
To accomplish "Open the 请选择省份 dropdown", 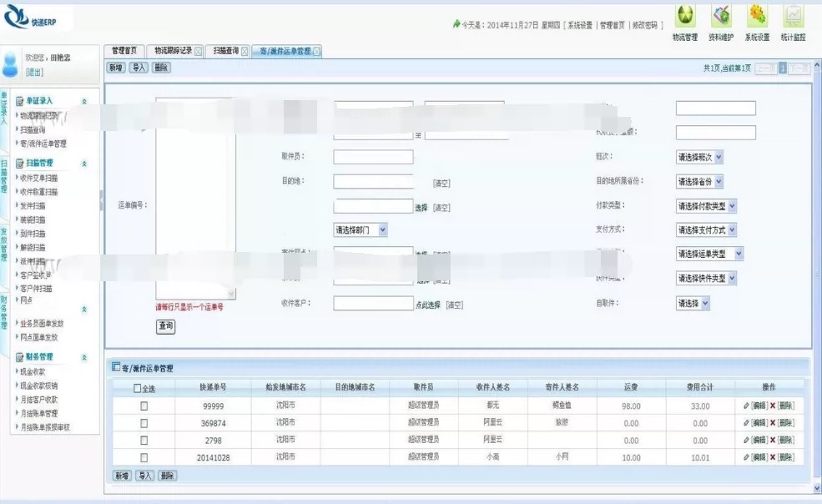I will [700, 182].
